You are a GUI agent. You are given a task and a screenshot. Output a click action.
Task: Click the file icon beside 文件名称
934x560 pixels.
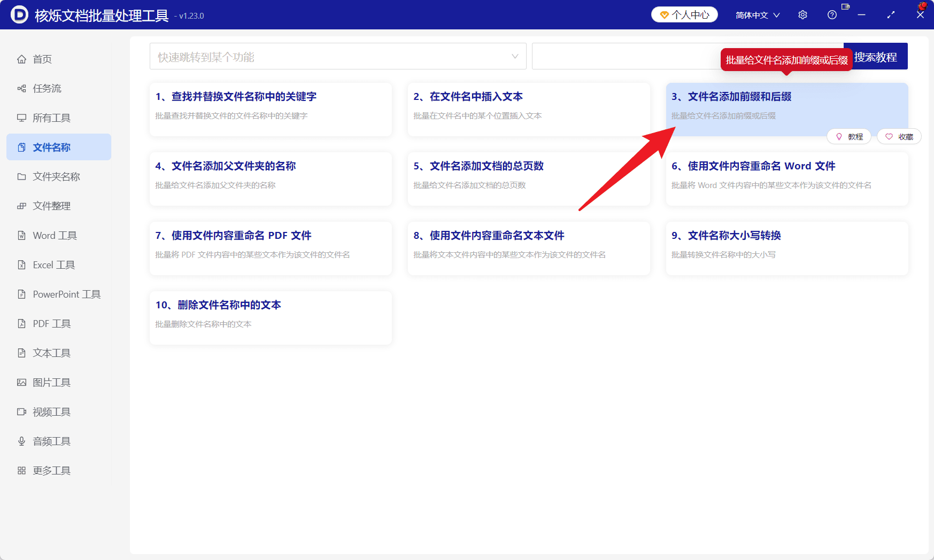[x=21, y=147]
